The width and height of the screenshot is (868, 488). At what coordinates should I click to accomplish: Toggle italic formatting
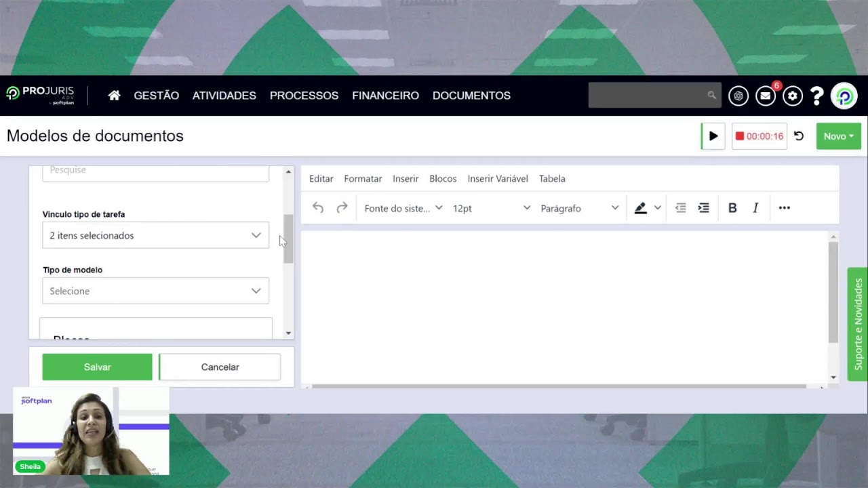tap(755, 208)
